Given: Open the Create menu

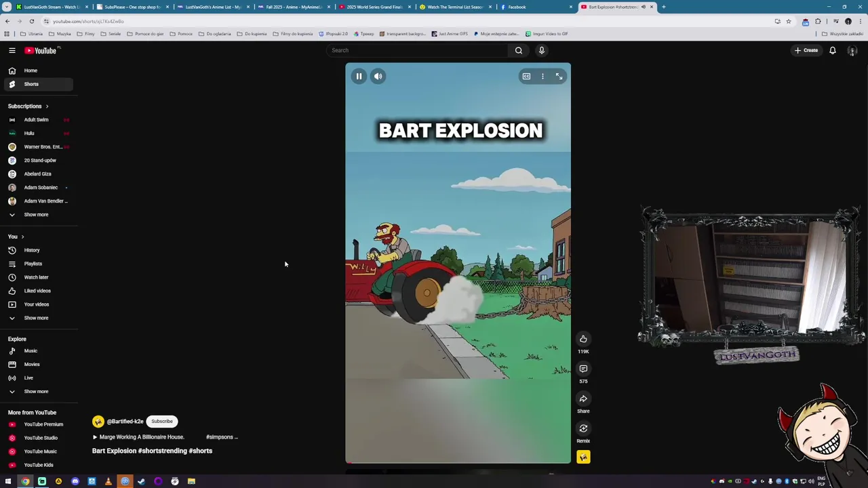Looking at the screenshot, I should point(806,50).
